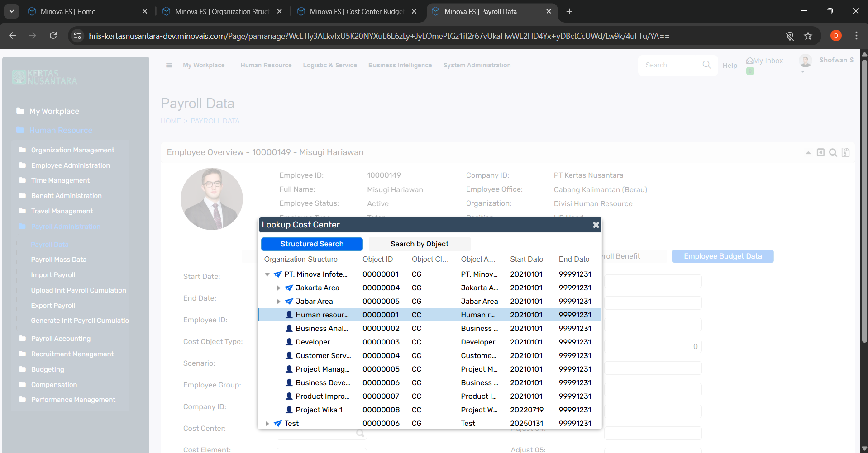
Task: Switch to Search by Object tab
Action: click(x=419, y=244)
